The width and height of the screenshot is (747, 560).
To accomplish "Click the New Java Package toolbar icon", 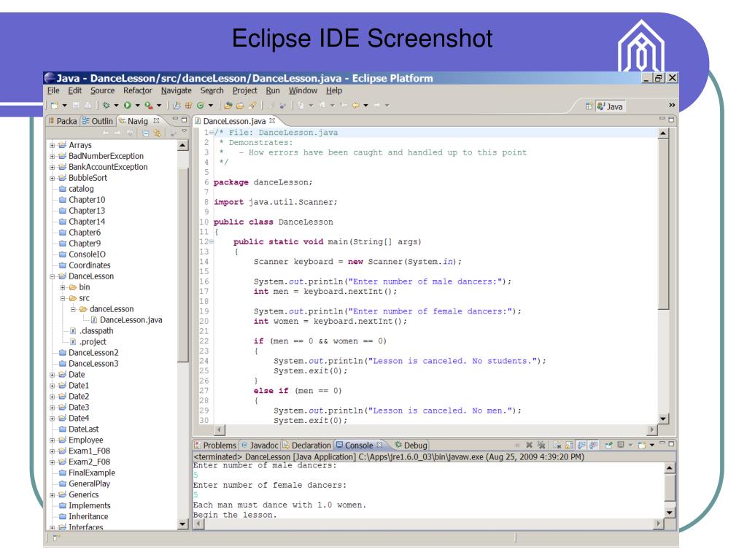I will (189, 105).
